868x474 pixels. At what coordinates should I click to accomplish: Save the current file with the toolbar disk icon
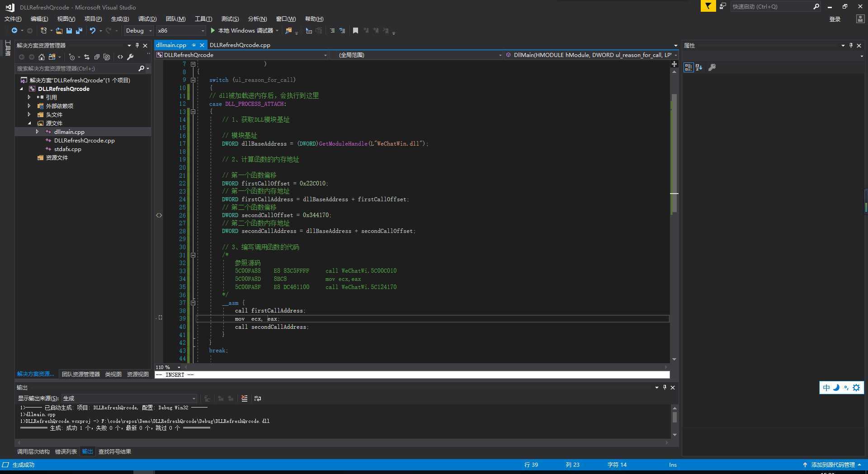[x=69, y=30]
